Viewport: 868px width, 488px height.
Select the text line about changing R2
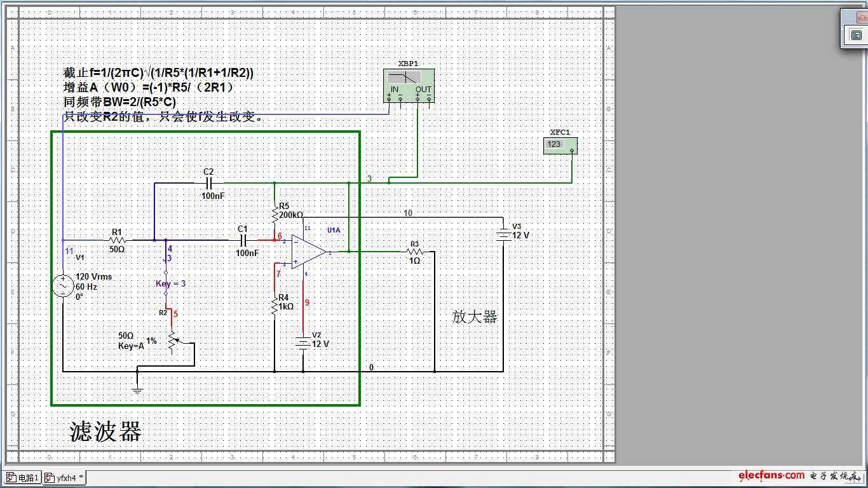163,116
